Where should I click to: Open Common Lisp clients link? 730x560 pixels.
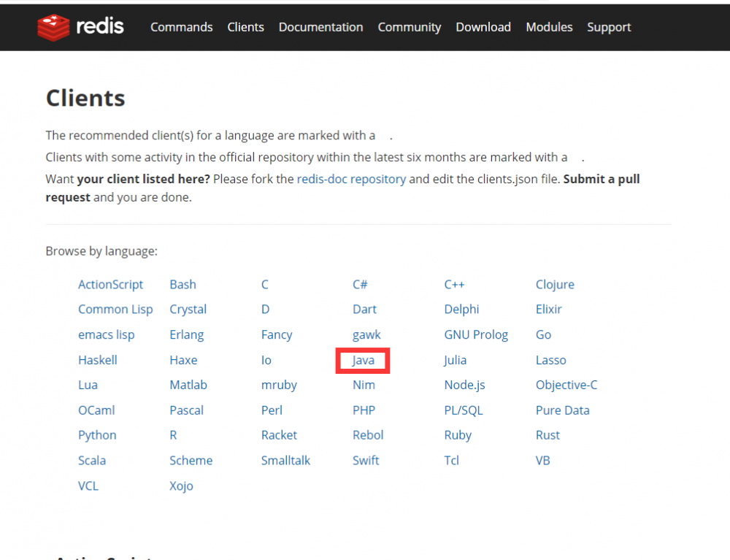[x=115, y=310]
